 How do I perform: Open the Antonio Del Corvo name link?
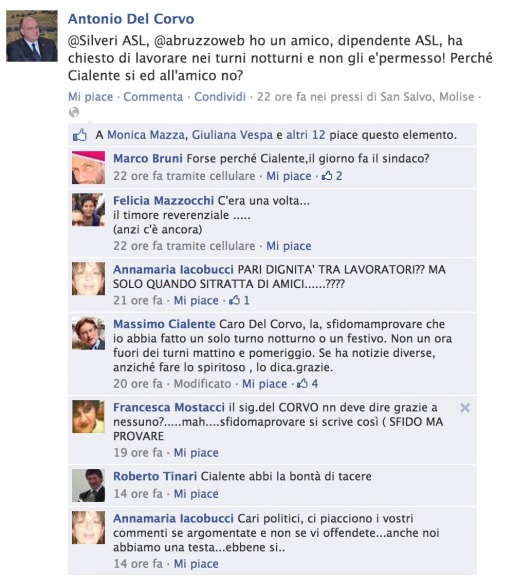pyautogui.click(x=131, y=19)
